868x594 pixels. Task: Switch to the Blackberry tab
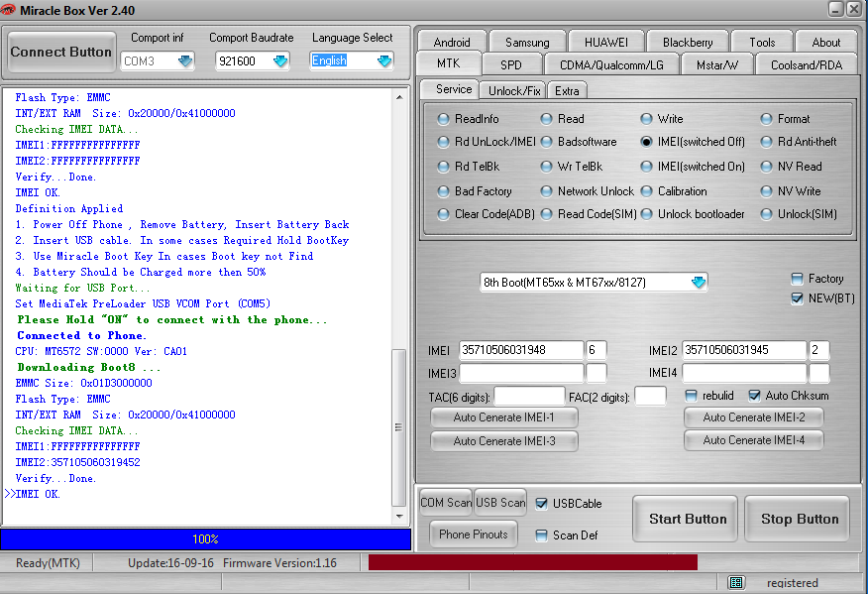(688, 42)
